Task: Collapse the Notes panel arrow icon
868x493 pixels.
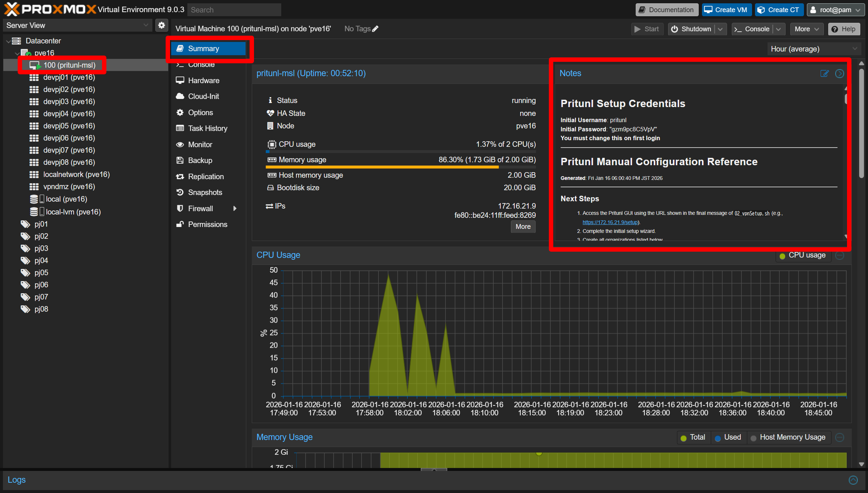Action: click(x=839, y=74)
